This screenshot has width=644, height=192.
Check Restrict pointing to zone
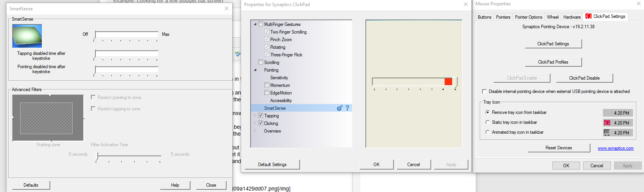93,98
